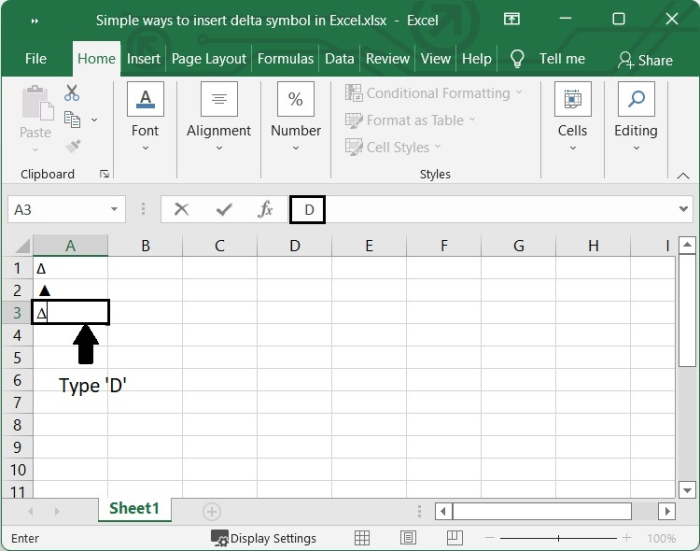This screenshot has height=551, width=700.
Task: Click the Tell me lightbulb icon
Action: (517, 59)
